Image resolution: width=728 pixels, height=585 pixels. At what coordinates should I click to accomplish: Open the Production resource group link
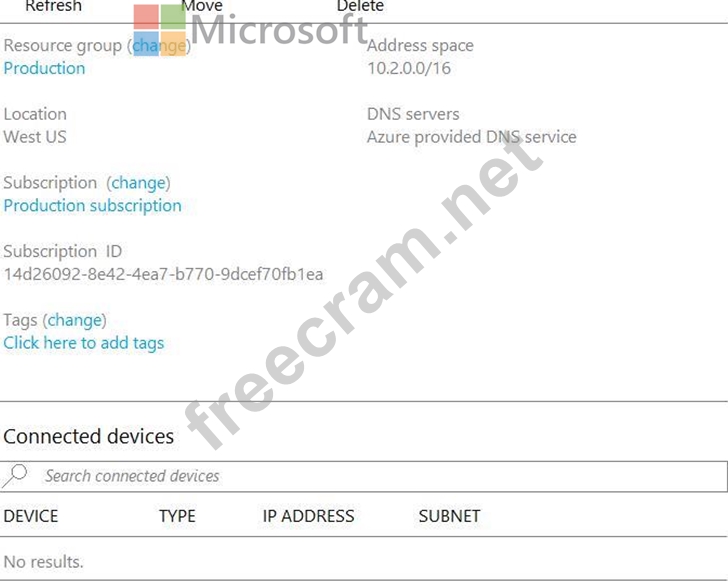click(45, 68)
